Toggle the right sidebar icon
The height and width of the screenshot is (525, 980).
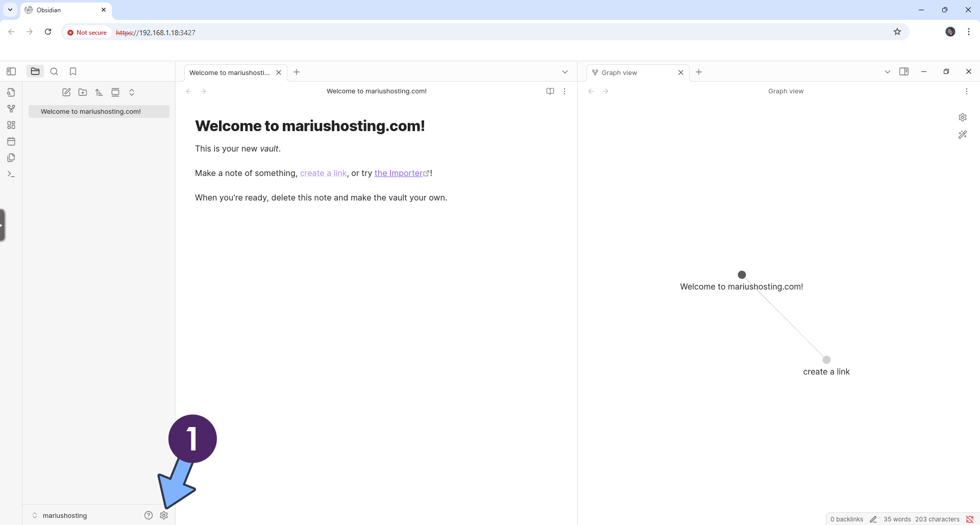(x=904, y=71)
